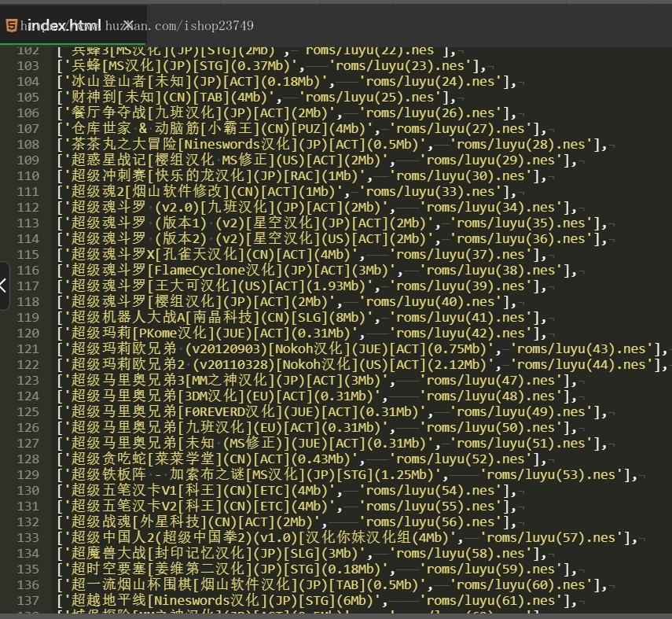The height and width of the screenshot is (619, 672).
Task: Click 'roms/luyu(56).nes' path
Action: click(434, 522)
